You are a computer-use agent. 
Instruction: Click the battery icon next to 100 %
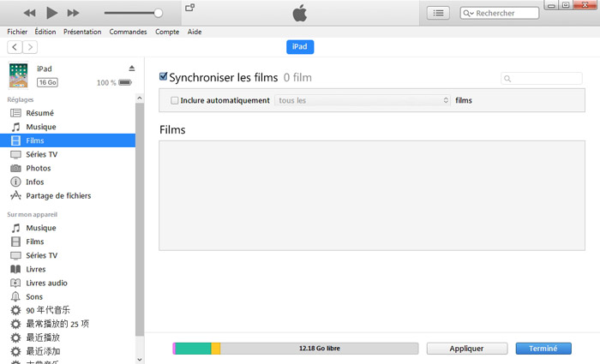(125, 82)
